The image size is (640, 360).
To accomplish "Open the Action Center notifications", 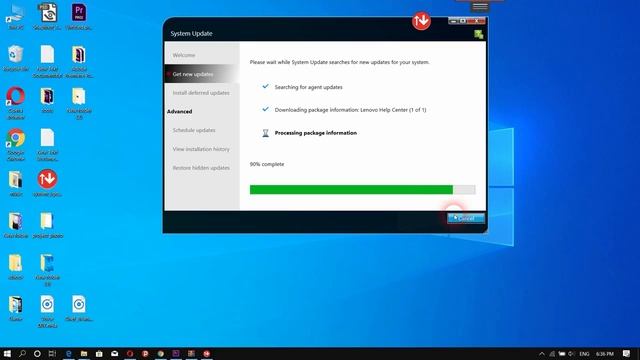I will [x=627, y=353].
